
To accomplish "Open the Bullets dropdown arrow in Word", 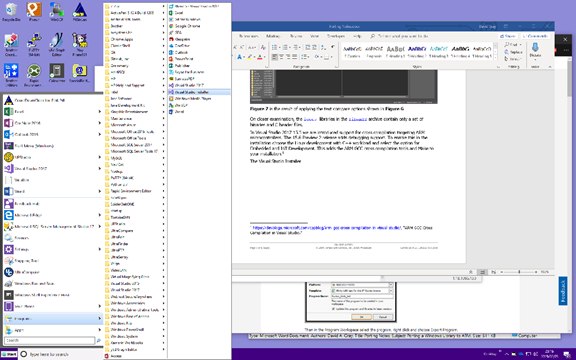I will 279,47.
